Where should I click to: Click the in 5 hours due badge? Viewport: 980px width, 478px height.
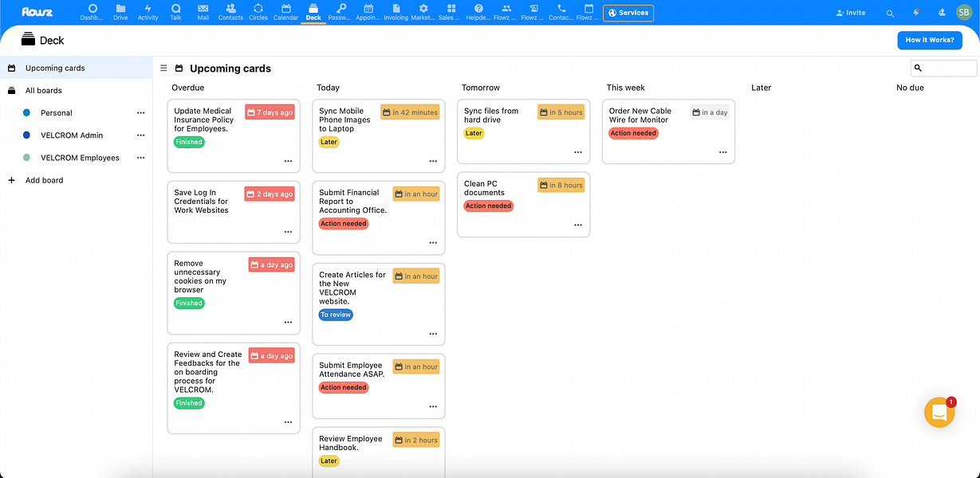(561, 112)
